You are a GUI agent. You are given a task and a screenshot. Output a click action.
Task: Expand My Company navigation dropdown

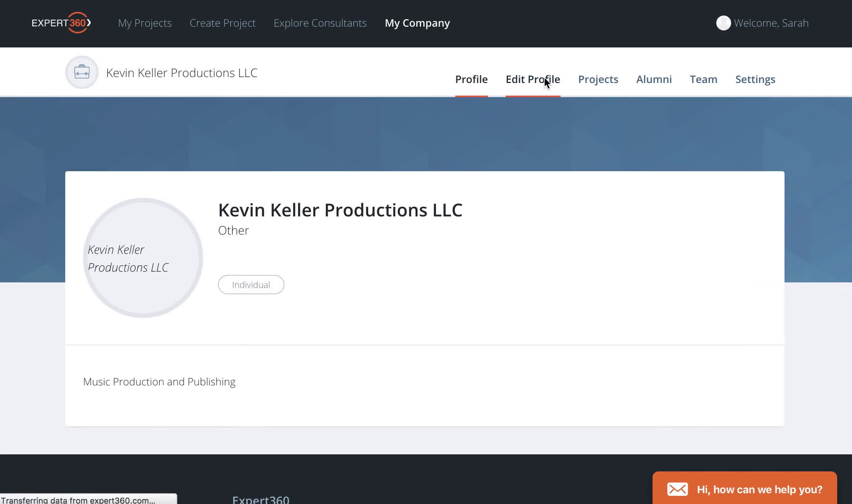(417, 23)
